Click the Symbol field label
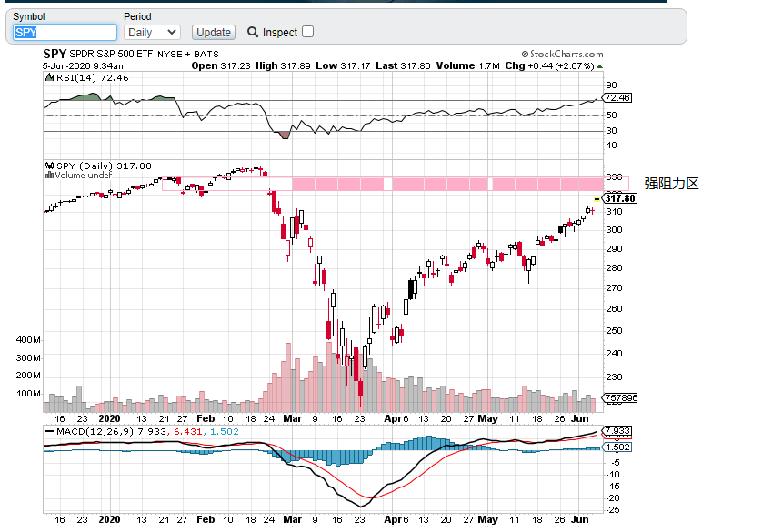The image size is (772, 532). pos(29,16)
